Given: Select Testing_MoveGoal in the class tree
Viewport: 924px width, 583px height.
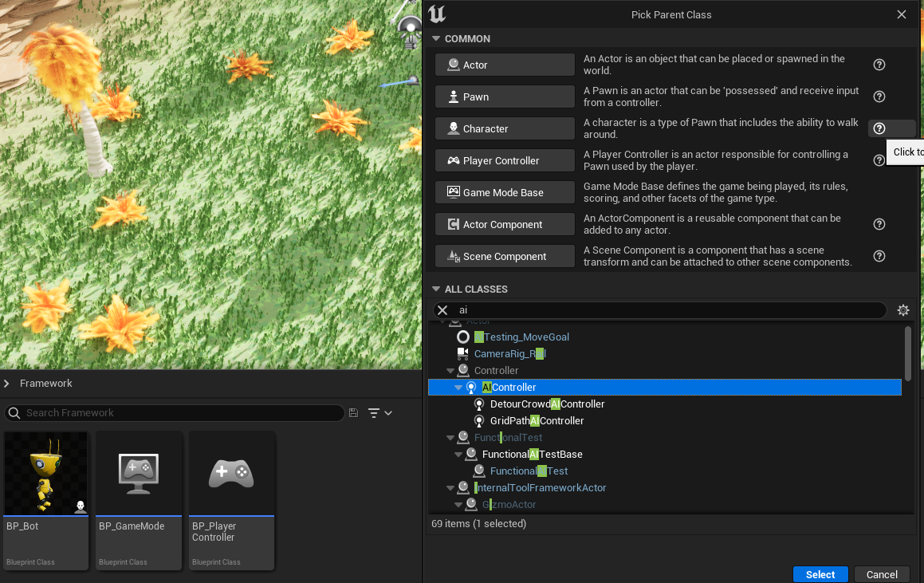Looking at the screenshot, I should (x=521, y=337).
